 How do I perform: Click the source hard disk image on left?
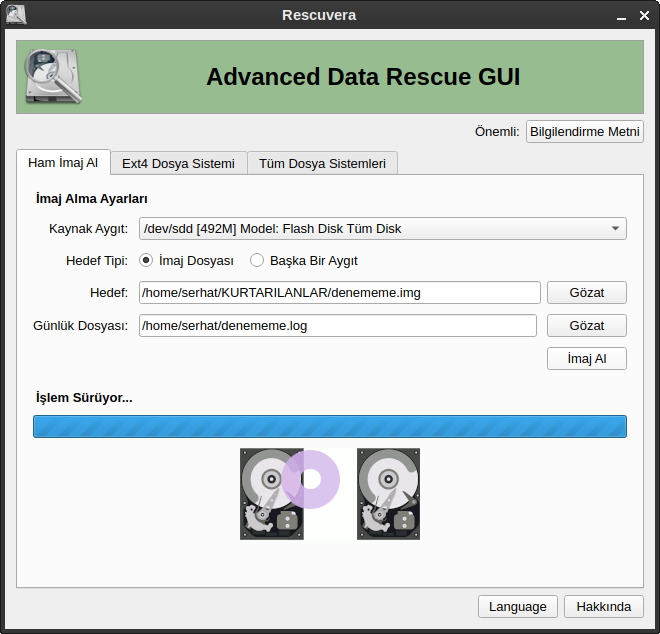271,494
